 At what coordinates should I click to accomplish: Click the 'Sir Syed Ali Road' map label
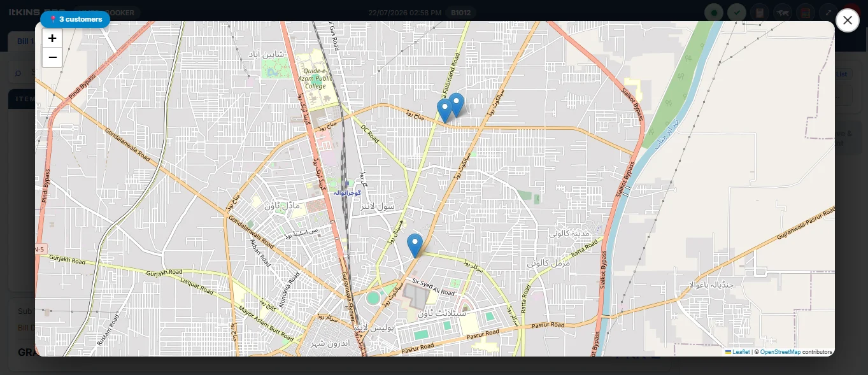(434, 287)
